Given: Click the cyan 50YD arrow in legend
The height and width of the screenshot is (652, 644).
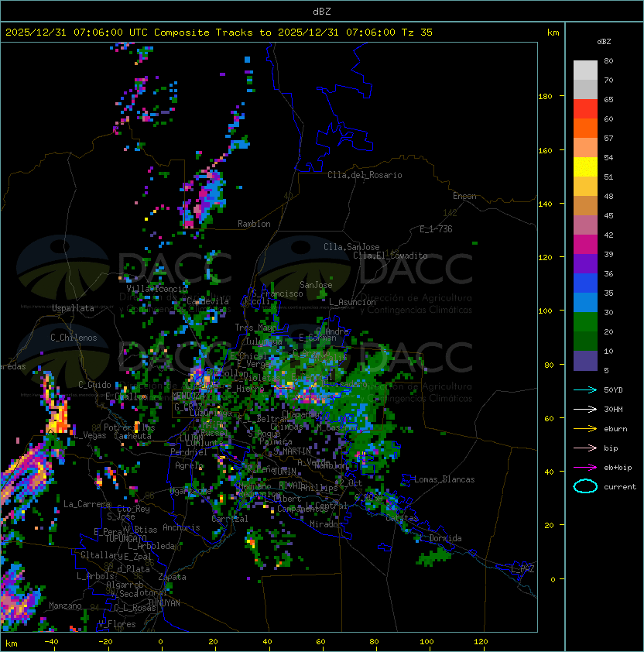Looking at the screenshot, I should click(x=585, y=389).
